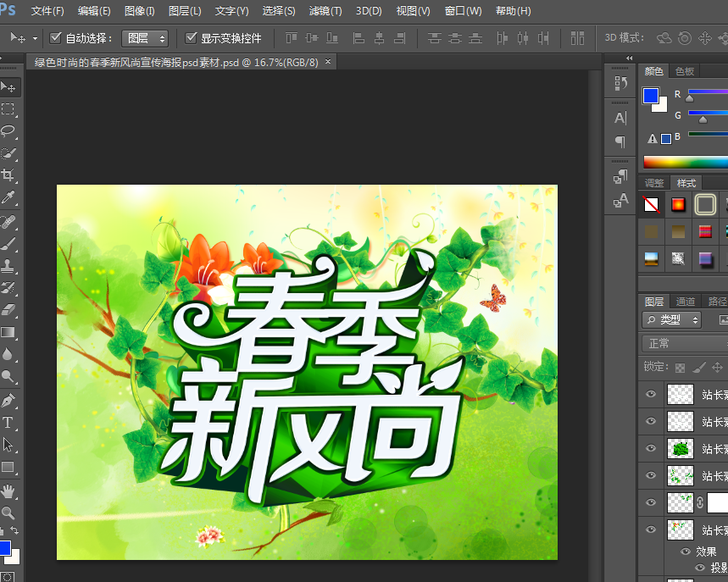
Task: Open the 图层 auto-select target dropdown
Action: 145,38
